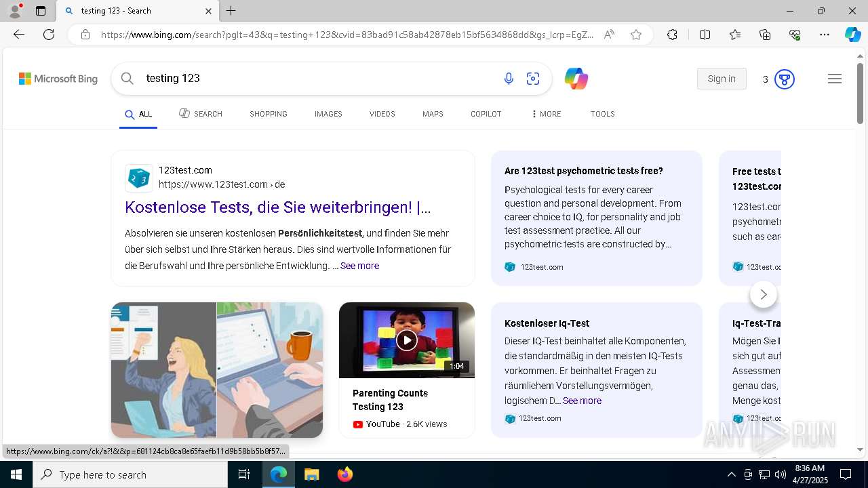Switch to COPILOT tab
The height and width of the screenshot is (488, 868).
click(x=486, y=114)
